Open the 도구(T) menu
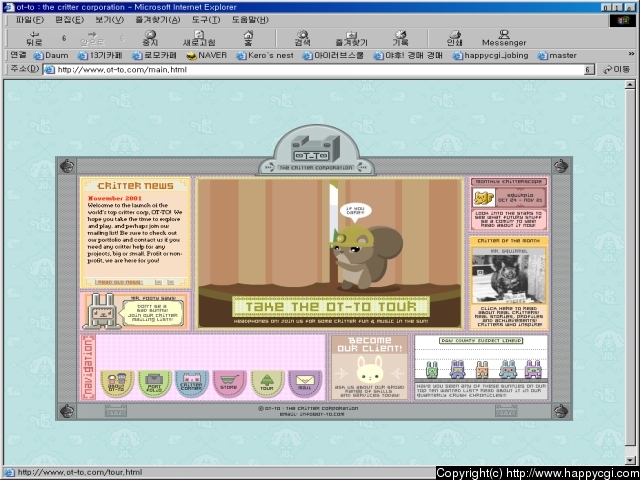The height and width of the screenshot is (480, 640). [x=206, y=20]
